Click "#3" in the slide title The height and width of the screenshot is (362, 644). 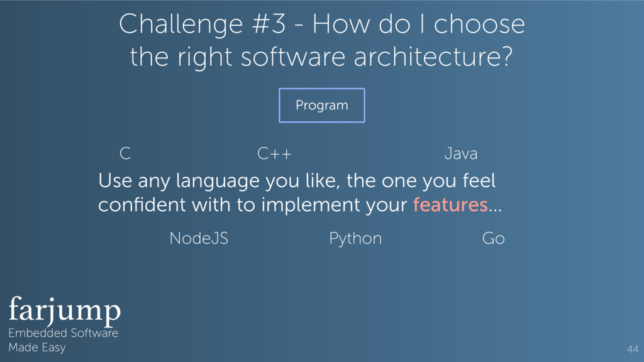click(x=269, y=25)
